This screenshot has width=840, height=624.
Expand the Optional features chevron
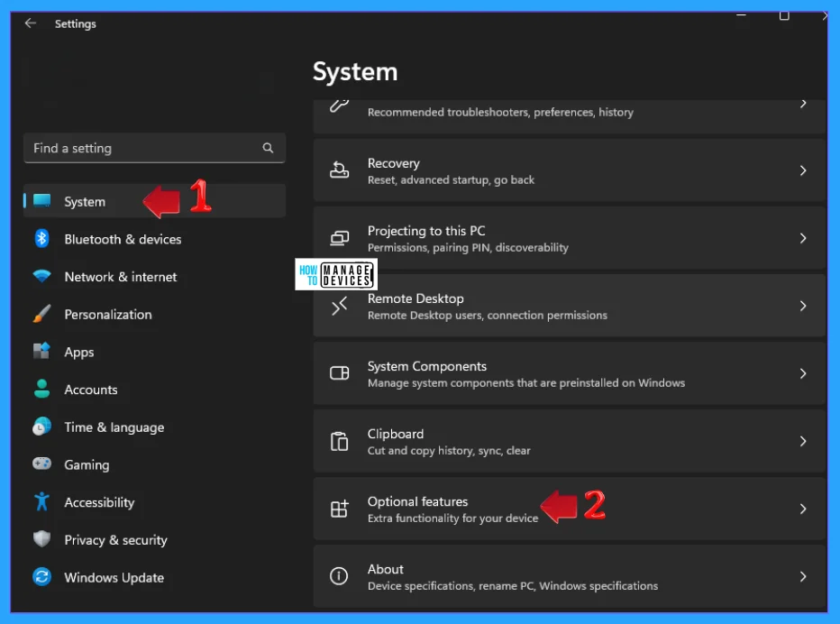[x=803, y=509]
